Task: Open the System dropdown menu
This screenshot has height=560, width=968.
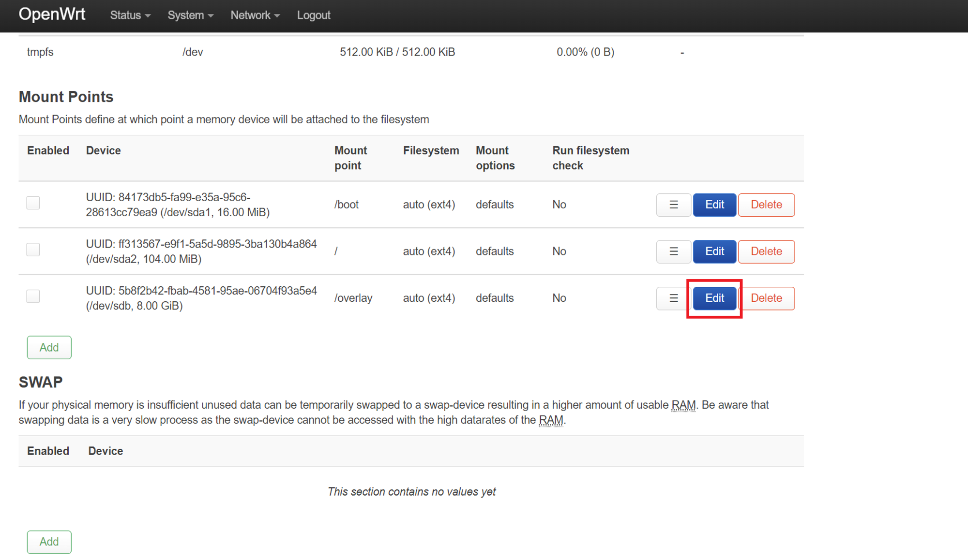Action: (x=190, y=15)
